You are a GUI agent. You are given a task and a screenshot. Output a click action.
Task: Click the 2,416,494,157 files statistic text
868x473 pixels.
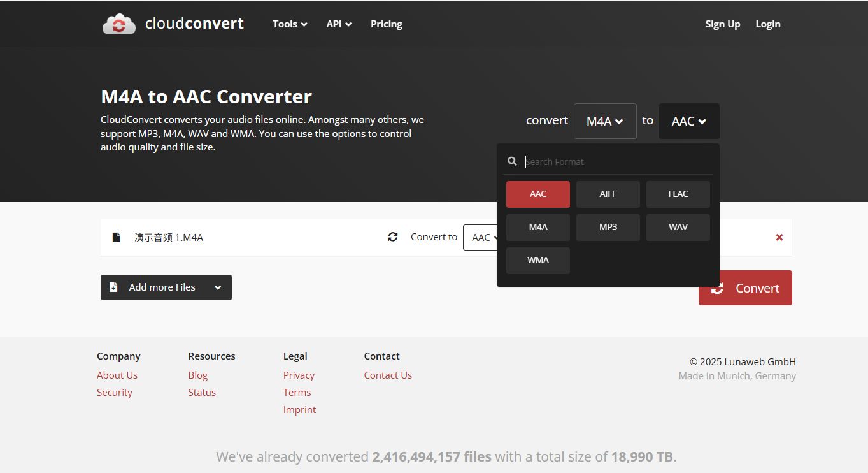pyautogui.click(x=432, y=456)
